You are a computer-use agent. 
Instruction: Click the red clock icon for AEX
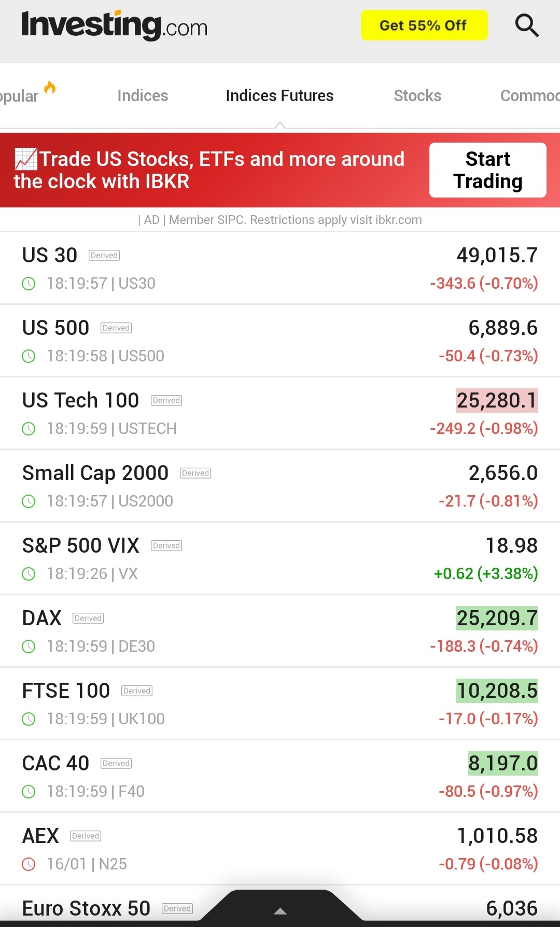[x=29, y=864]
